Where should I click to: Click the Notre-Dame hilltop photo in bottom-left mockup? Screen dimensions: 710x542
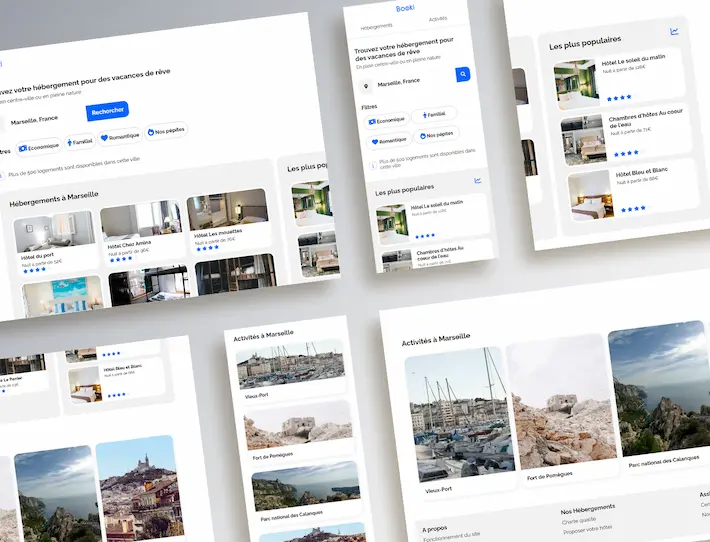click(x=141, y=488)
